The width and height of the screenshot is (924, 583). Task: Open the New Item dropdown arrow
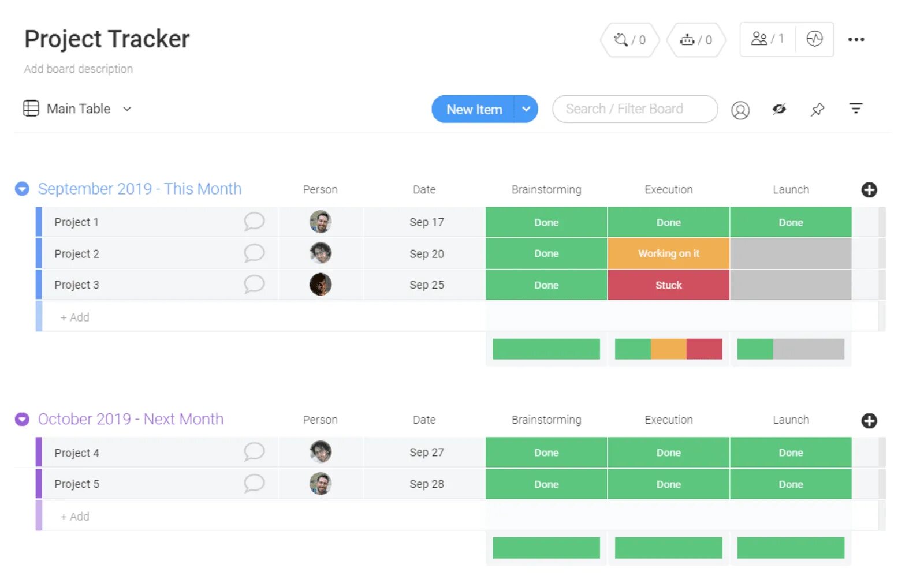[x=526, y=109]
